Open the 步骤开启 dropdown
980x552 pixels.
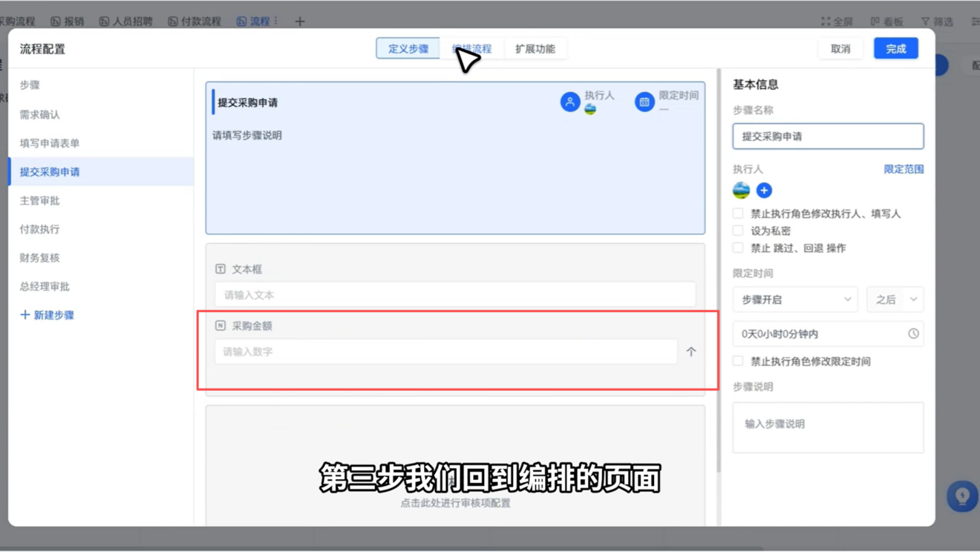point(795,299)
